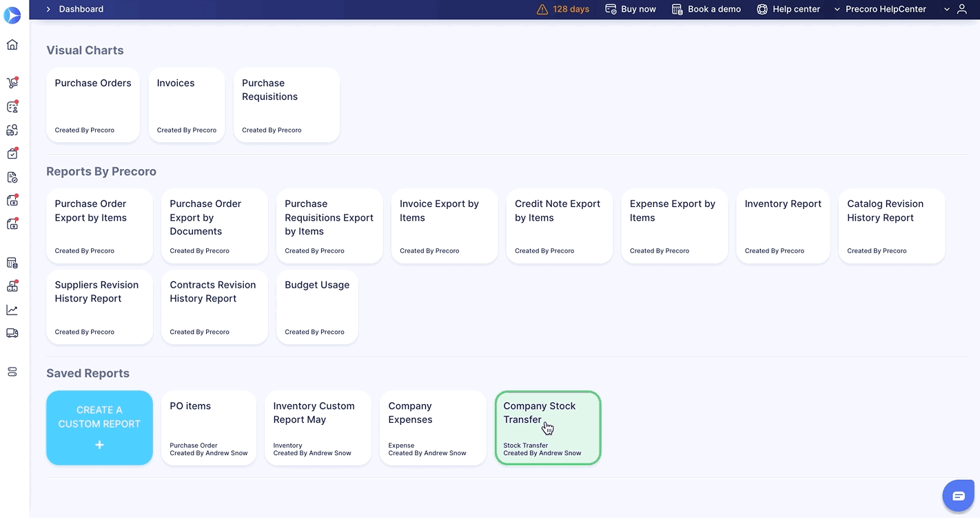Click Create a Custom Report button
Screen dimensions: 980x518
[x=99, y=428]
